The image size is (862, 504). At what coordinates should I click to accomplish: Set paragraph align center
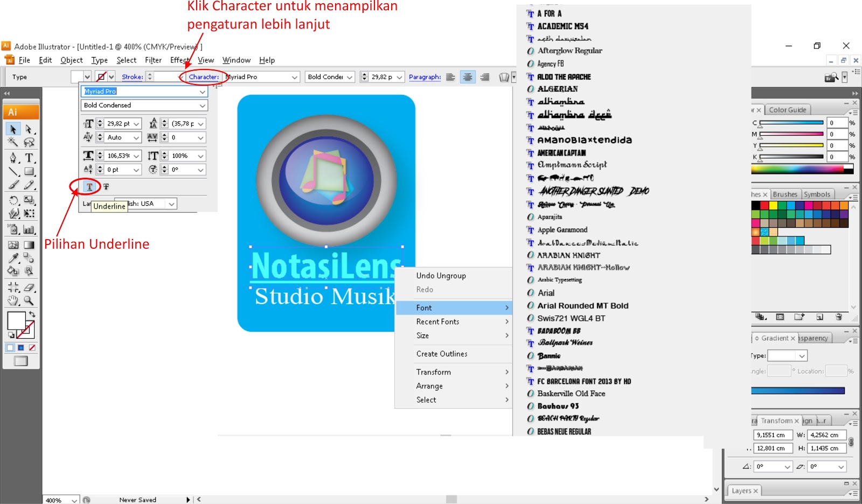coord(468,77)
